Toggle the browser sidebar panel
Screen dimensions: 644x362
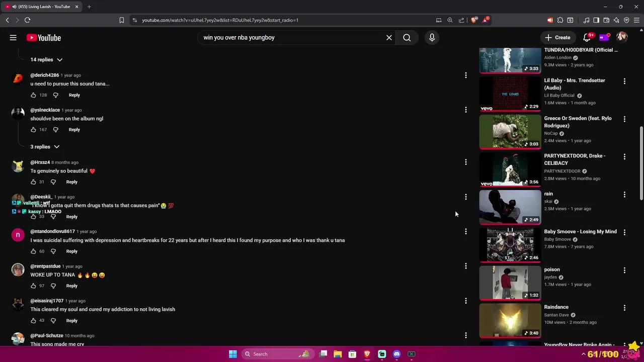(x=596, y=20)
